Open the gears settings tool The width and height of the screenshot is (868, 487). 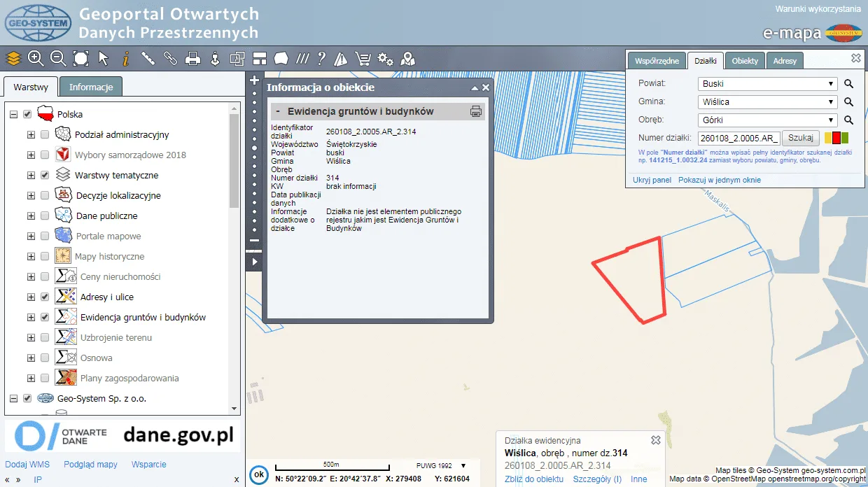click(385, 59)
